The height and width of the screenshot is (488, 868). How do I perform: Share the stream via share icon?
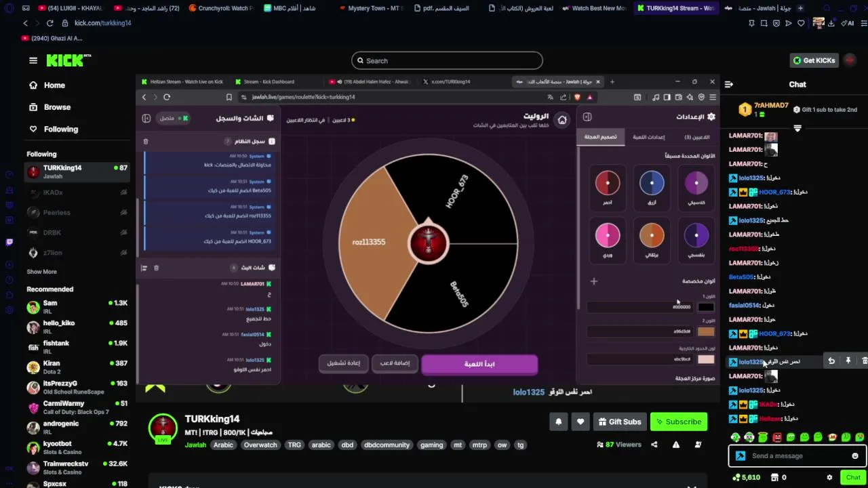(654, 445)
